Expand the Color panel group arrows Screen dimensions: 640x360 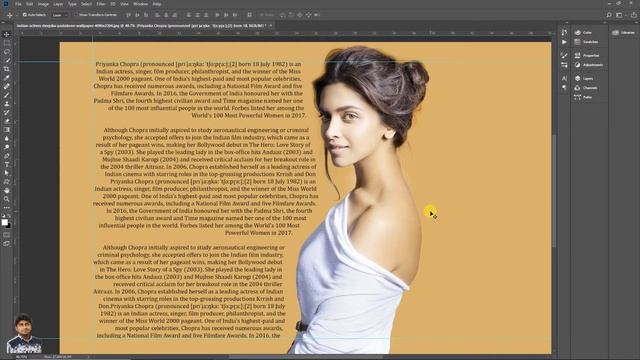point(606,23)
